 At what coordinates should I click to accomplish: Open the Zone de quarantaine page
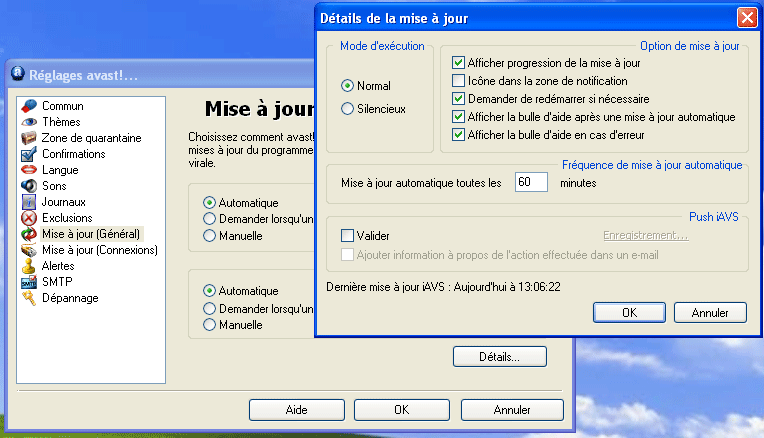(x=91, y=138)
